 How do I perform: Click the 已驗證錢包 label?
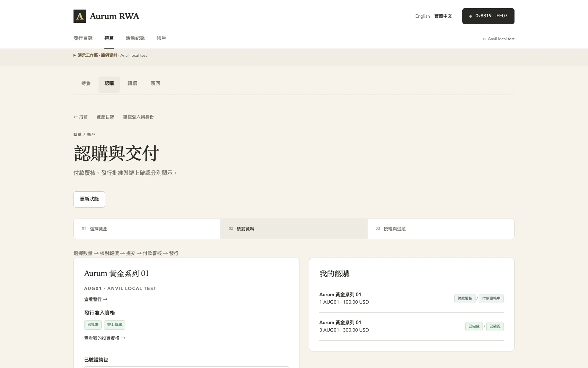(96, 360)
